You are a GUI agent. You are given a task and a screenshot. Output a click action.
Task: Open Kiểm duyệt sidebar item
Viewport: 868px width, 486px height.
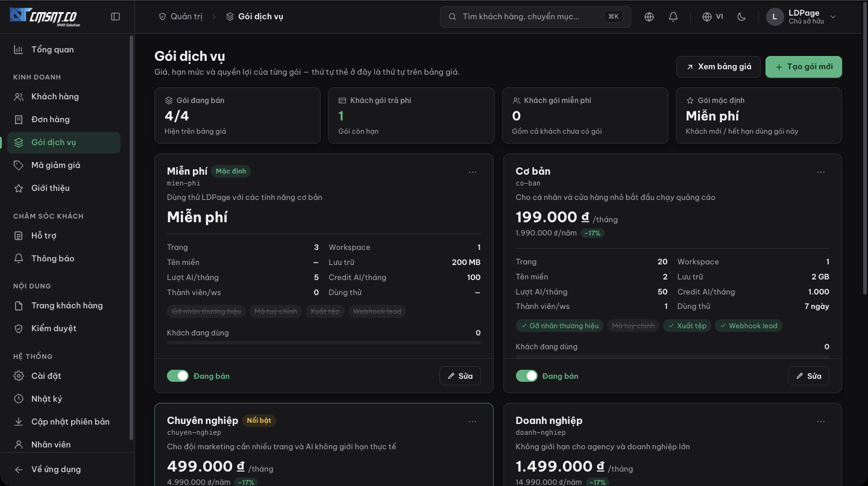point(64,328)
